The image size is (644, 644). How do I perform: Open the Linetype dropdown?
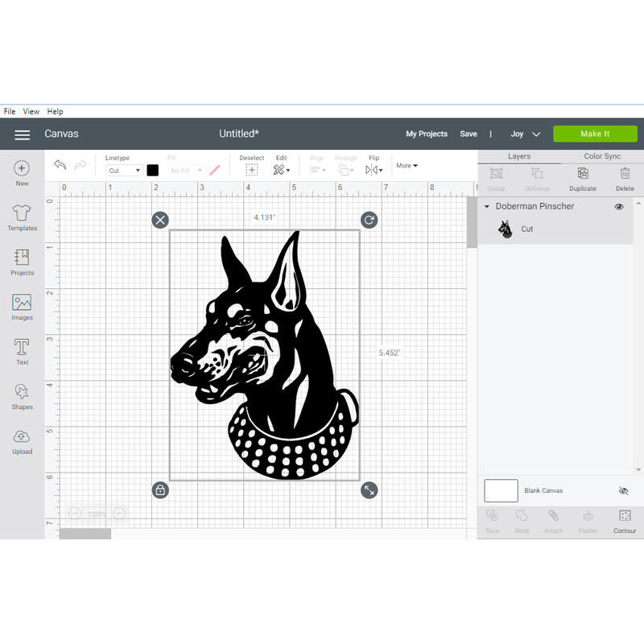123,170
